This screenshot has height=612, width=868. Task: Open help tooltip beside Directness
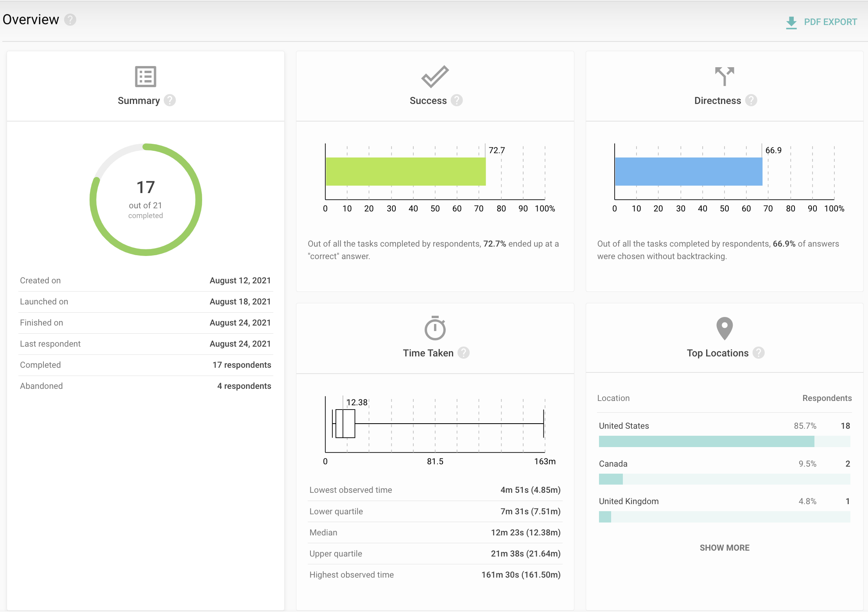tap(751, 100)
